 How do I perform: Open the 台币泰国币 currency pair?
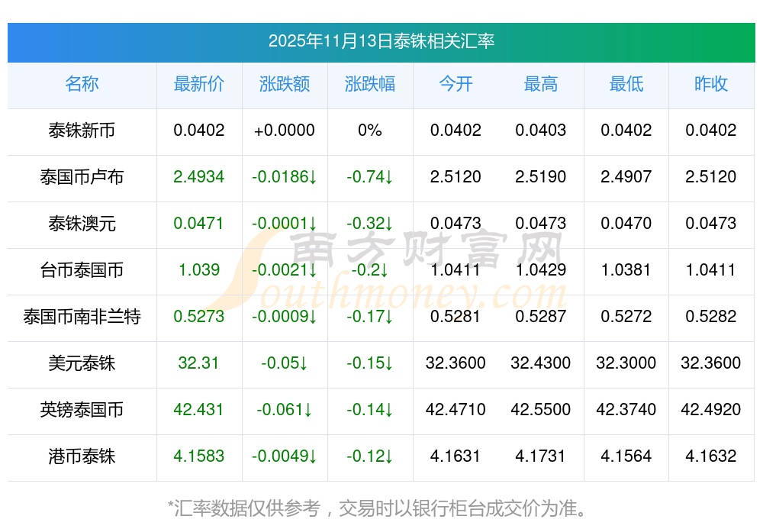[82, 270]
